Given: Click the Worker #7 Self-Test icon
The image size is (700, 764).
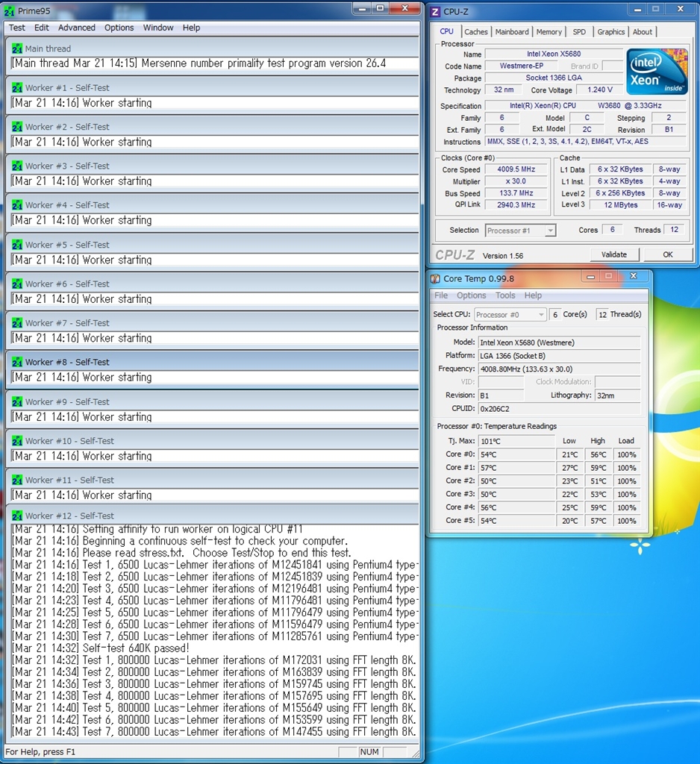Looking at the screenshot, I should (x=17, y=322).
